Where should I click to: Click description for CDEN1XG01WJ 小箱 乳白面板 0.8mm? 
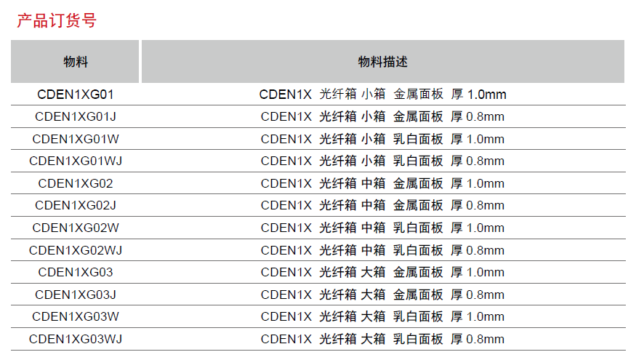pos(383,161)
